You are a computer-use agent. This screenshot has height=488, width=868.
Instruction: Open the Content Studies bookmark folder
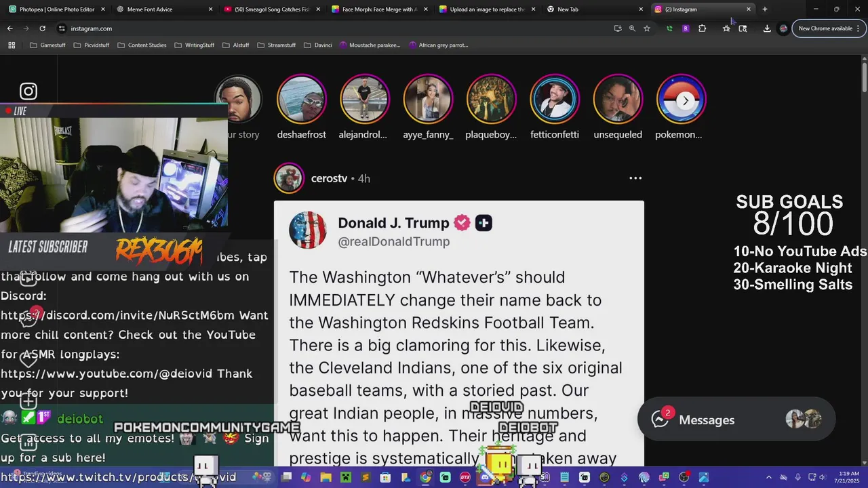(141, 45)
